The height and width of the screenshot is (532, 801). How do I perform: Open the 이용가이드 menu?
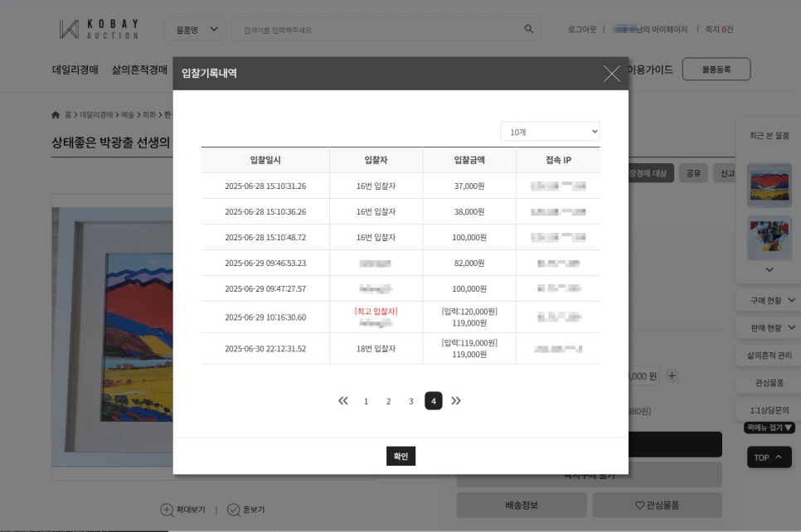click(x=650, y=70)
